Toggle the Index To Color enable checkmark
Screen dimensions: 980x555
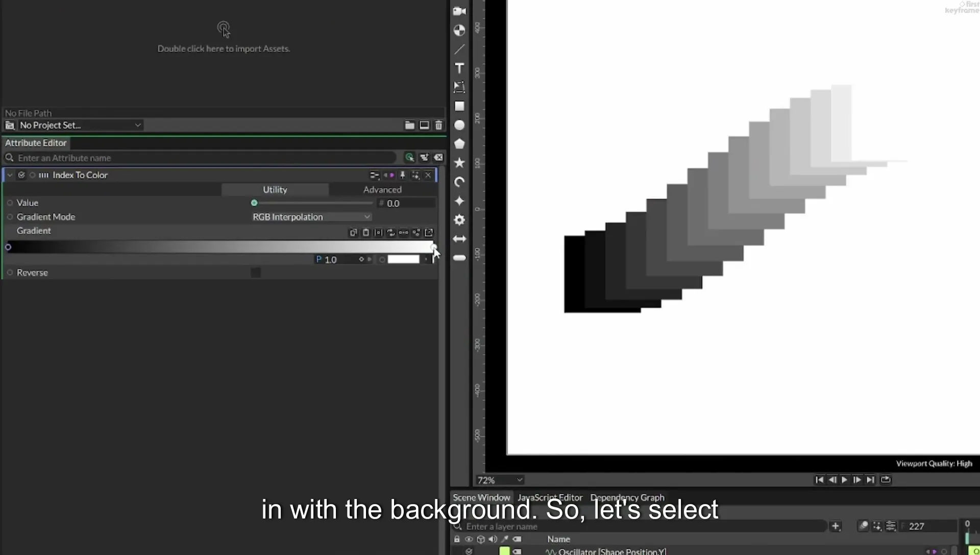click(x=21, y=175)
